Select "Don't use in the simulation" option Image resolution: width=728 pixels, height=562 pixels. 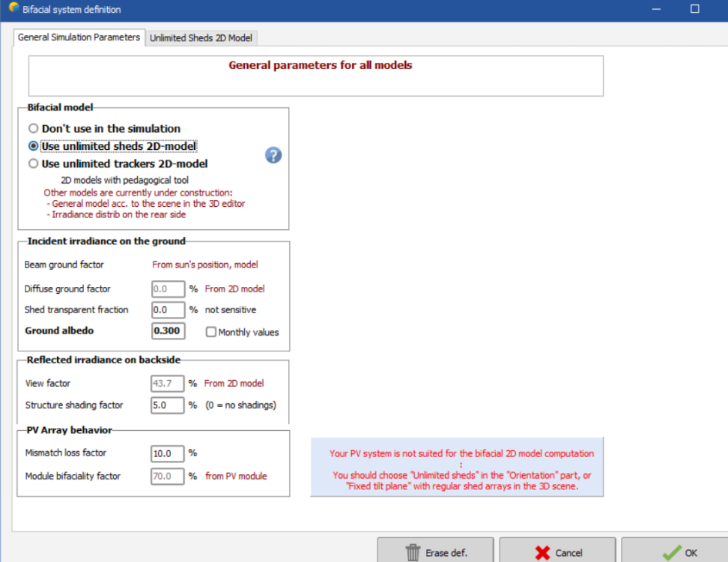[33, 129]
